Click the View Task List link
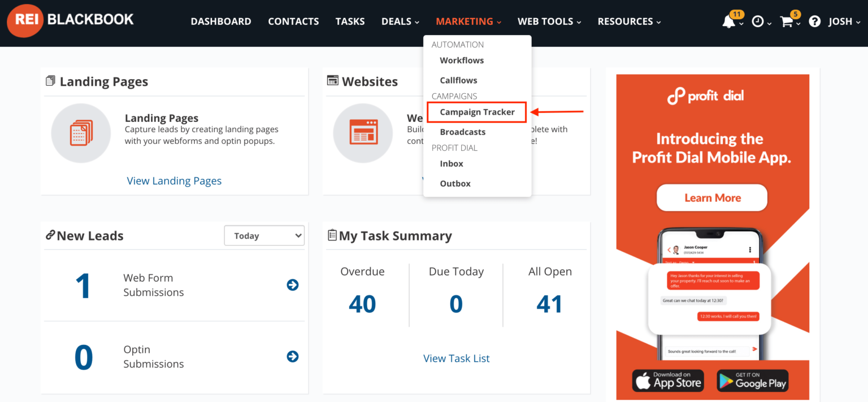Screen dimensions: 868x402 pyautogui.click(x=456, y=358)
